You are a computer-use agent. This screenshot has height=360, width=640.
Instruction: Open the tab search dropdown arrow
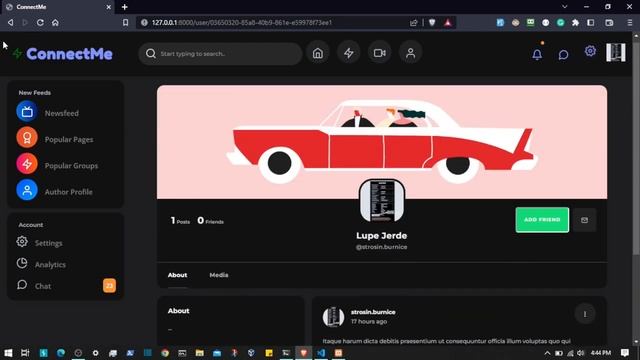[x=564, y=7]
